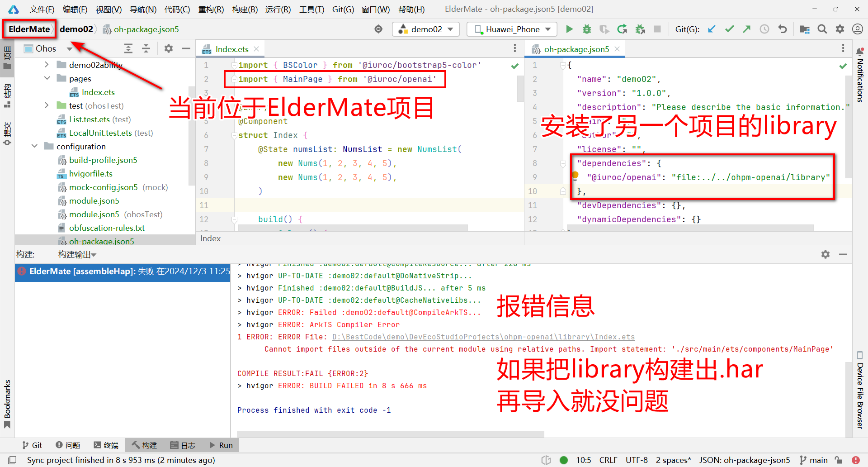Close the oh-package.json5 tab
The height and width of the screenshot is (467, 868).
tap(617, 49)
